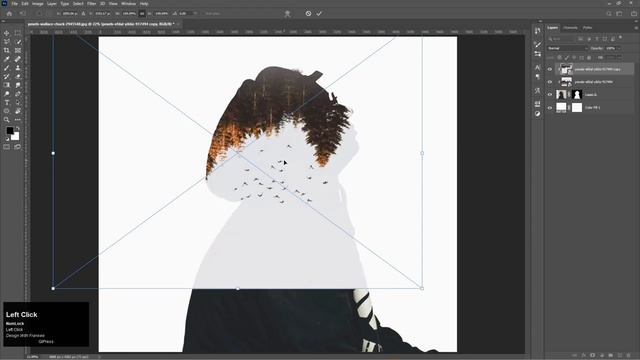Open the Edit menu

(25, 4)
